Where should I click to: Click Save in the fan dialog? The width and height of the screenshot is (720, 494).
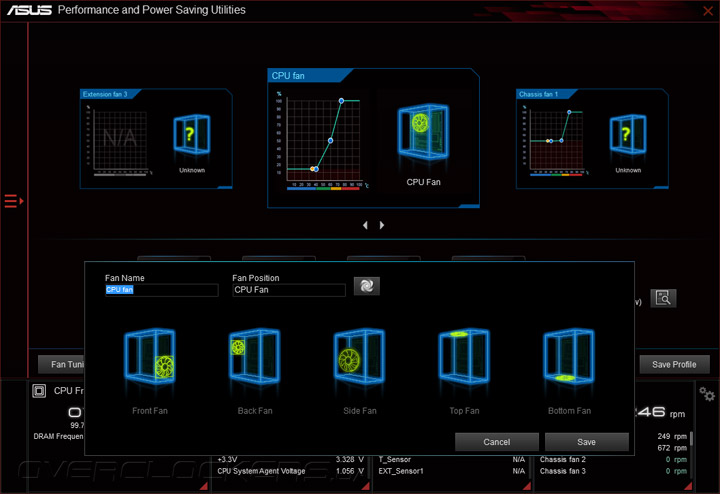coord(586,442)
